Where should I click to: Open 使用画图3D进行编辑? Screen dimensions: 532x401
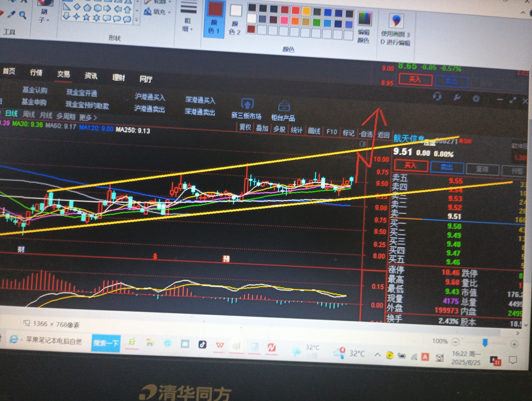coord(396,31)
